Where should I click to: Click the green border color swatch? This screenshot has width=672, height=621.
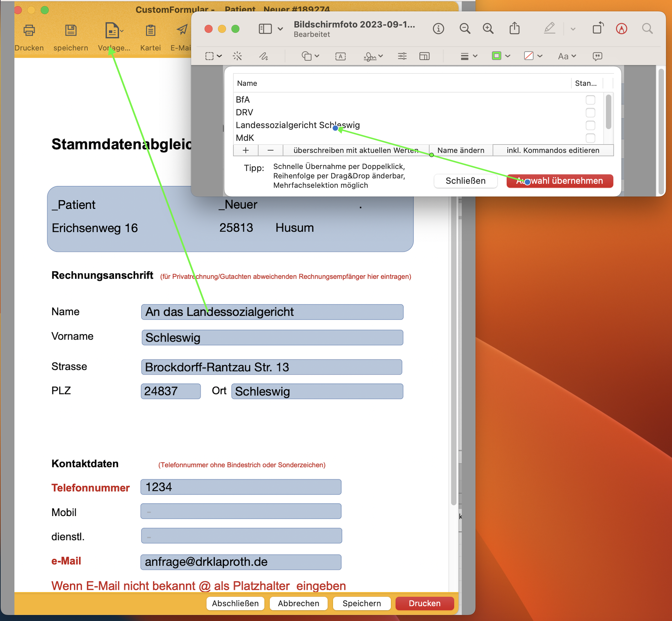point(496,56)
